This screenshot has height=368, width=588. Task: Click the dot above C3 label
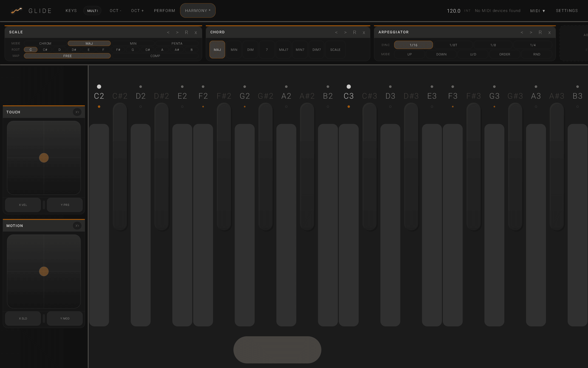click(x=349, y=86)
